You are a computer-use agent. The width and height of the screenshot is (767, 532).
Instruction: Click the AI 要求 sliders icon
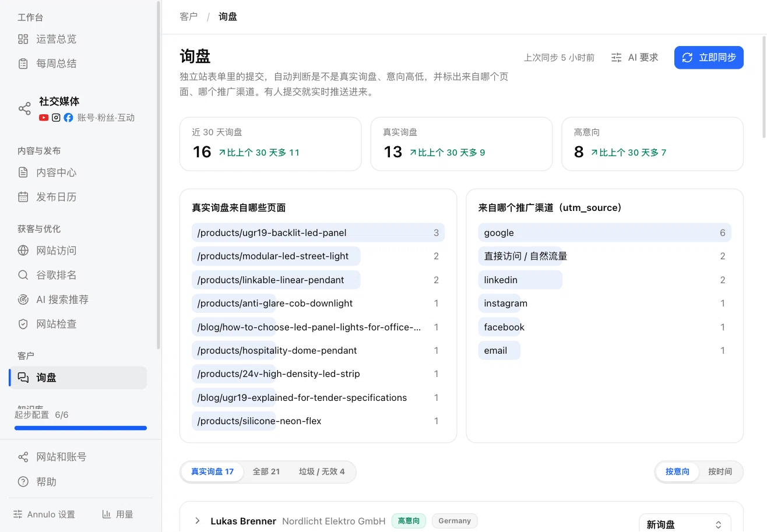(616, 58)
